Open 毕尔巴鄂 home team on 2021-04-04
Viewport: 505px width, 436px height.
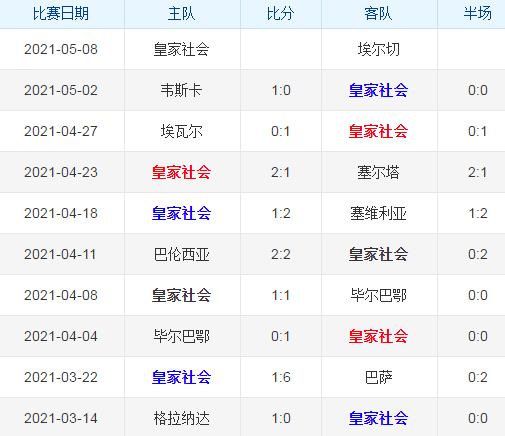pos(181,336)
